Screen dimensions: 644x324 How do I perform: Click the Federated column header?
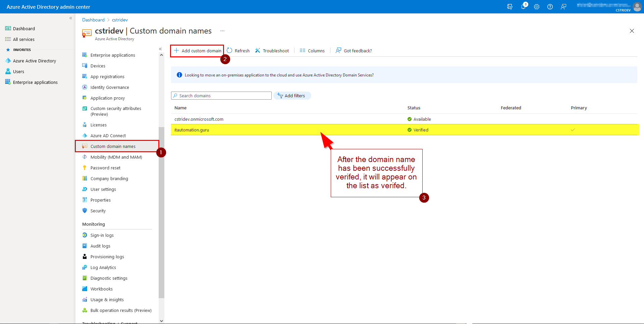[511, 108]
